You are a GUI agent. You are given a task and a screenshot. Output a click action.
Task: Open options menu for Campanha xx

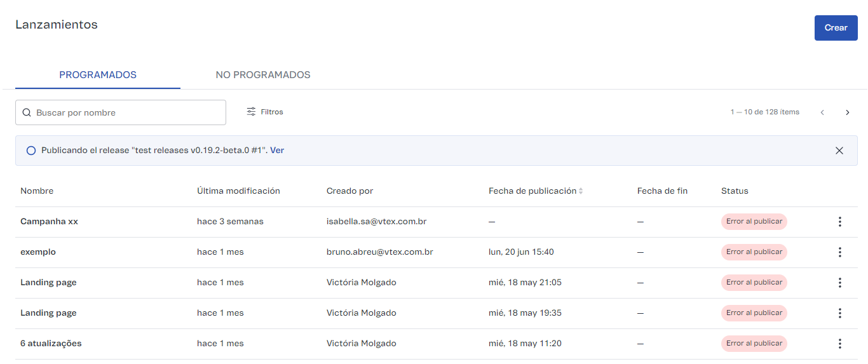pyautogui.click(x=839, y=222)
